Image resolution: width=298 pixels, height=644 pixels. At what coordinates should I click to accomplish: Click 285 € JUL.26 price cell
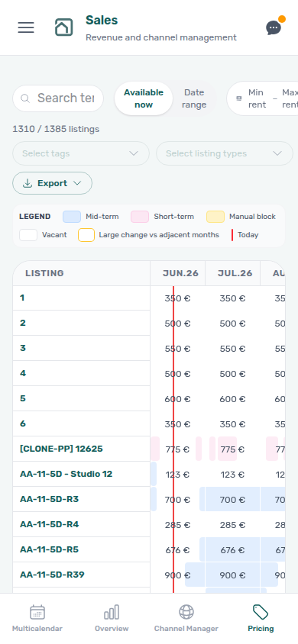(x=232, y=524)
